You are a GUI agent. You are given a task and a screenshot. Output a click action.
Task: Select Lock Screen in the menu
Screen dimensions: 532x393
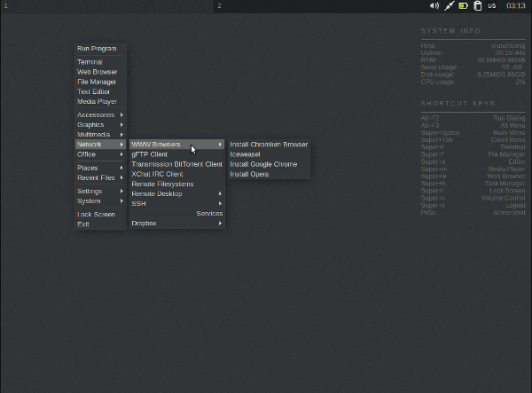tap(96, 214)
